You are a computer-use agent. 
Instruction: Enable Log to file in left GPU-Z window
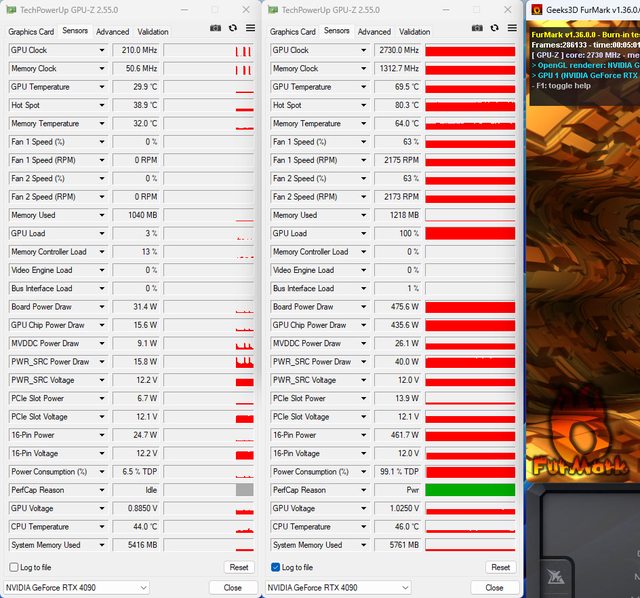(x=13, y=567)
